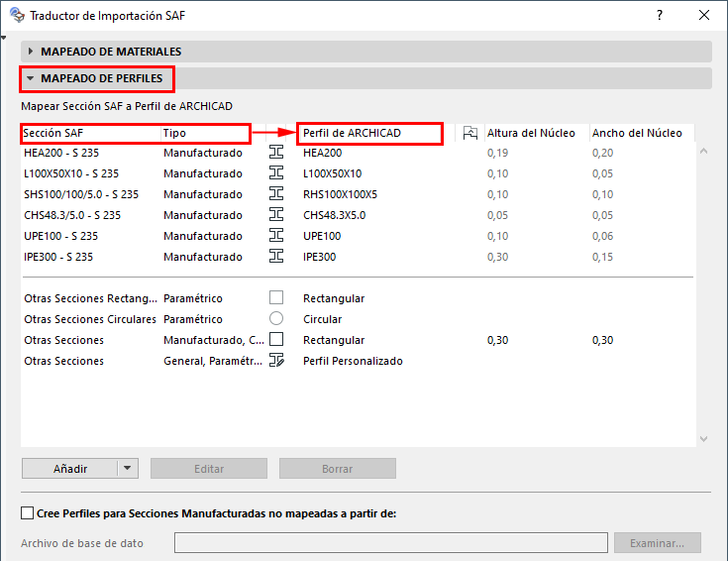
Task: Click the Circular profile cell
Action: click(322, 319)
